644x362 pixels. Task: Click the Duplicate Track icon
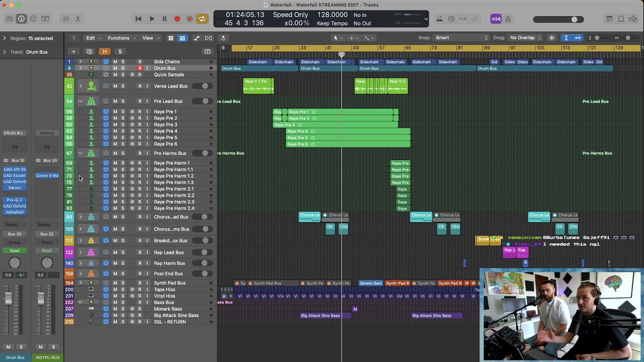point(90,51)
